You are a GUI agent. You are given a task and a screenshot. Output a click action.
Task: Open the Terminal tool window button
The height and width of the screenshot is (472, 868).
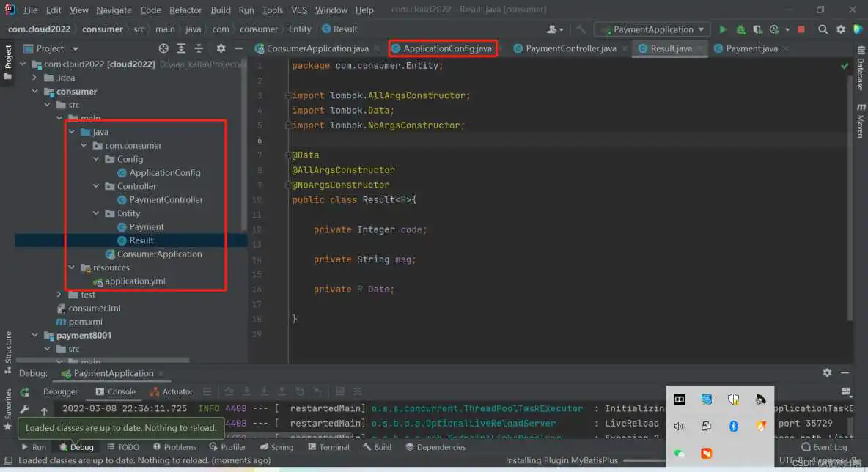[328, 447]
